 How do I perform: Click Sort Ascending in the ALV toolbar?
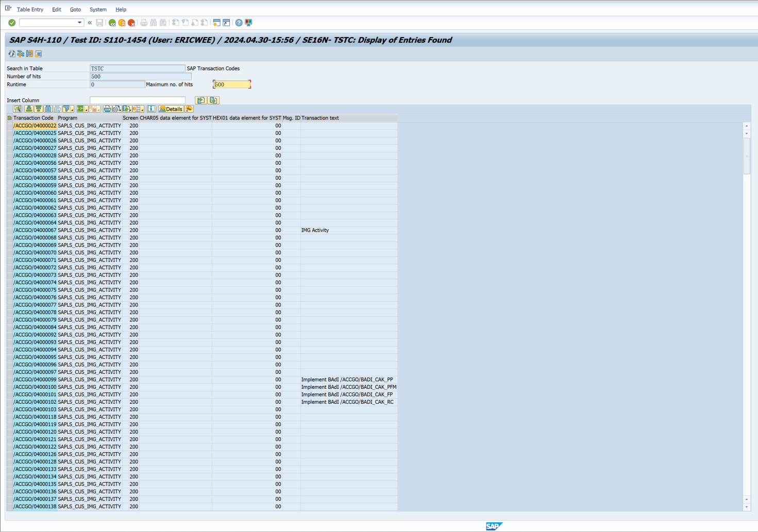[29, 109]
